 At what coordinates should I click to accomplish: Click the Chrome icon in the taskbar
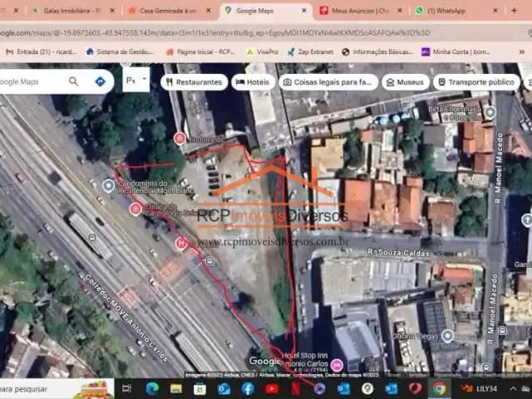439,389
